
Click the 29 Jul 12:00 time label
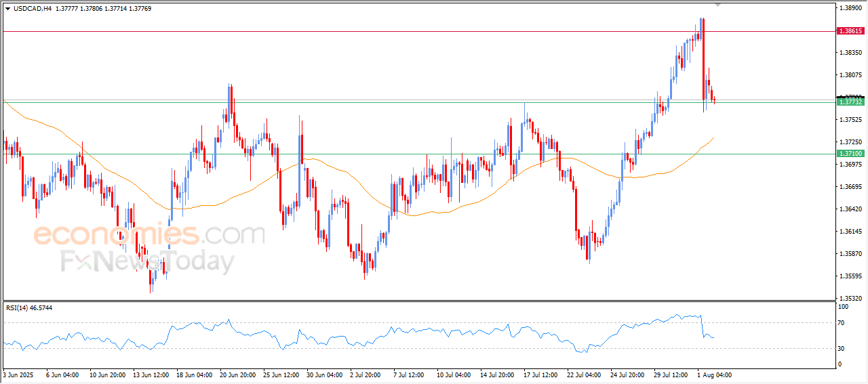(673, 375)
